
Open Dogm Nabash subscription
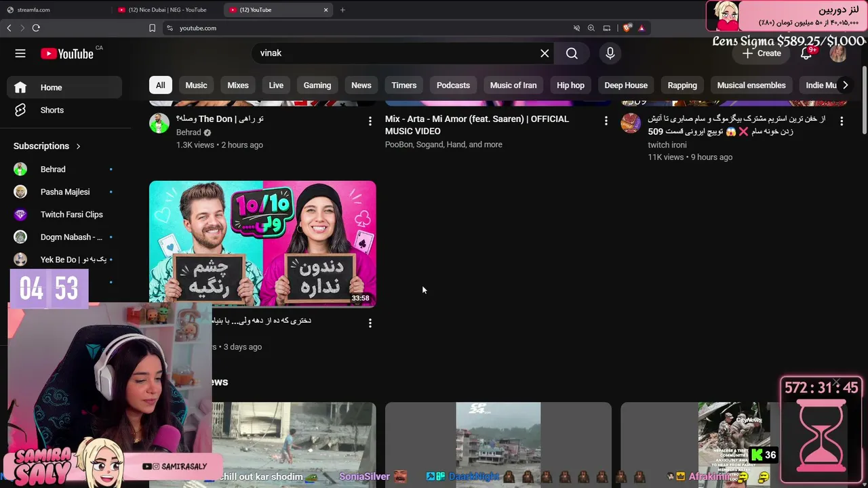64,237
